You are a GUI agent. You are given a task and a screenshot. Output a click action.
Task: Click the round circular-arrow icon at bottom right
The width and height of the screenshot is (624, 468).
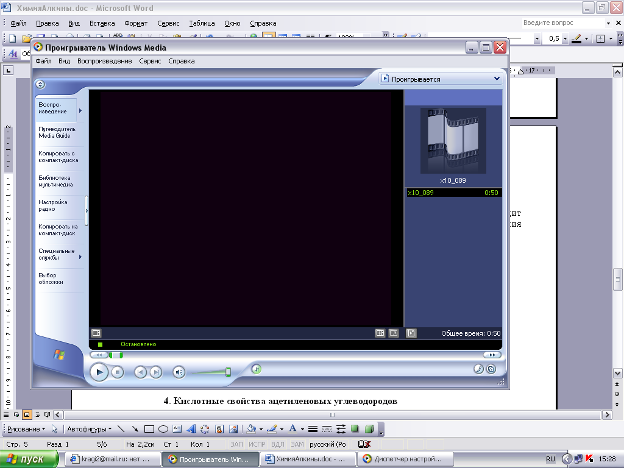[x=491, y=369]
